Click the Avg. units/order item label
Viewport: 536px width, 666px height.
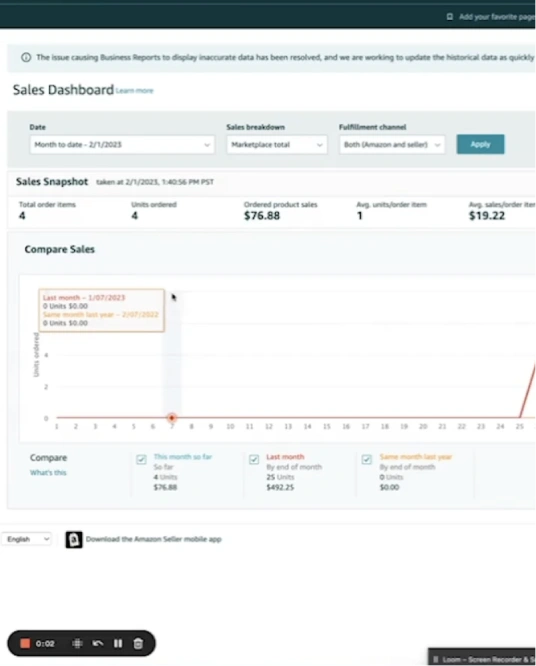(x=391, y=204)
